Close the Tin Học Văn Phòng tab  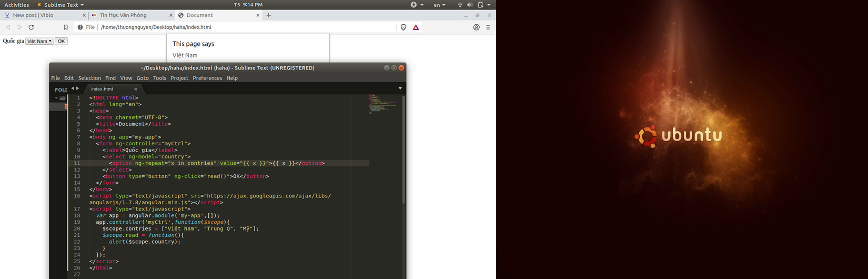tap(171, 15)
